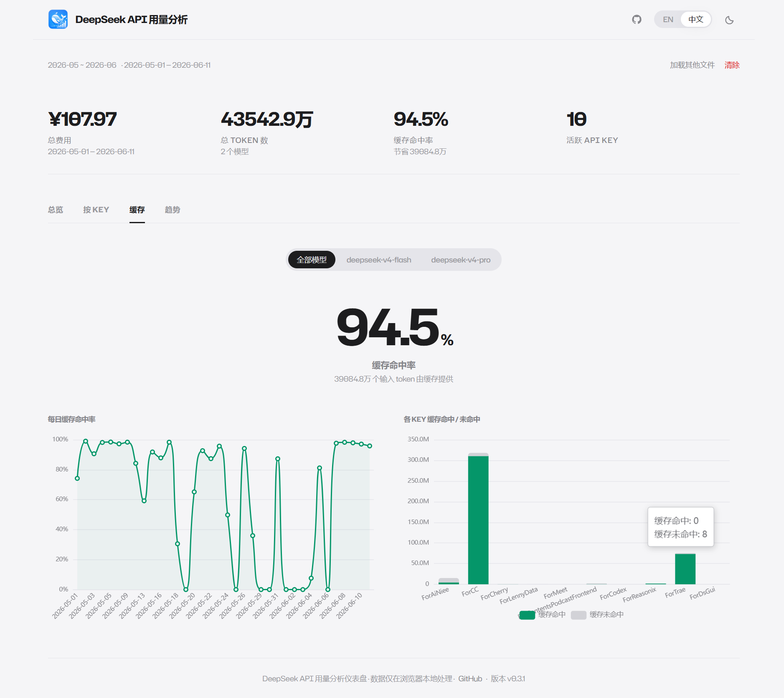Click the 43542.9万 total token value
The width and height of the screenshot is (784, 698).
pos(267,119)
